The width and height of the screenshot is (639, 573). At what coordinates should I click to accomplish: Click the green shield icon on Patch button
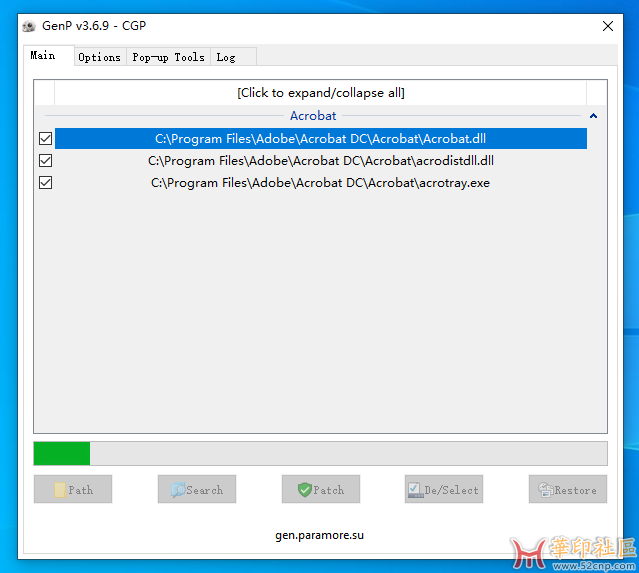(304, 490)
